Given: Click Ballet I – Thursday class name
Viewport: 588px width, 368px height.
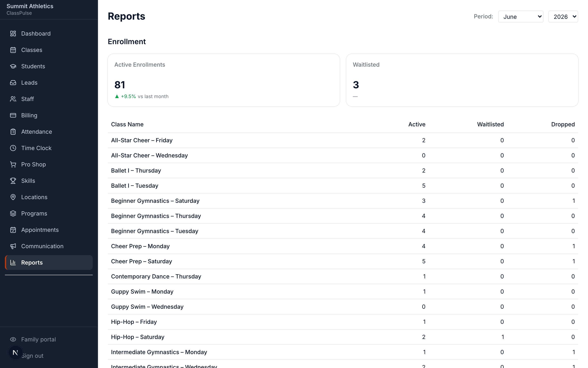Looking at the screenshot, I should pyautogui.click(x=136, y=170).
